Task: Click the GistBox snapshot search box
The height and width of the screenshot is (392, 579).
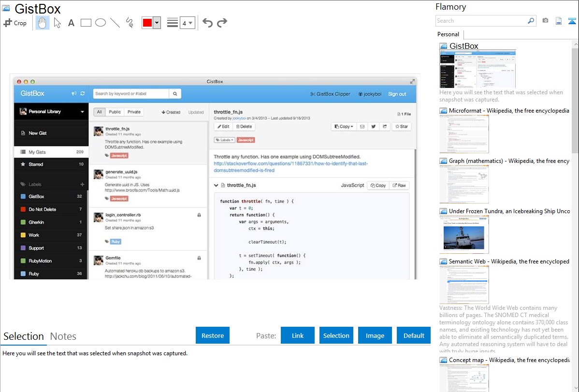Action: pos(131,94)
